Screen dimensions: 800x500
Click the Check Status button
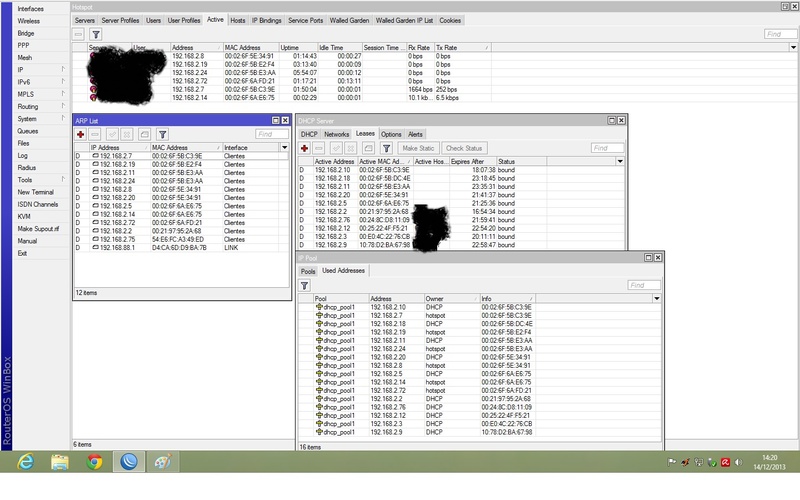point(464,148)
